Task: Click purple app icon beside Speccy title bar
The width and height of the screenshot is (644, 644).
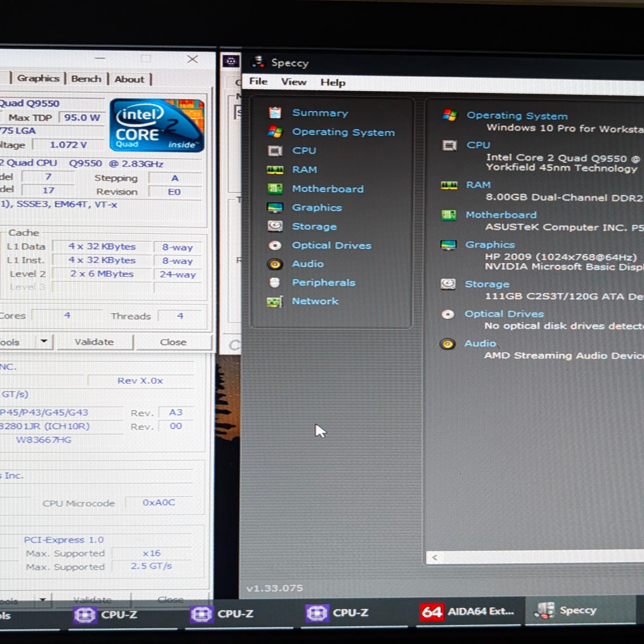Action: (231, 61)
